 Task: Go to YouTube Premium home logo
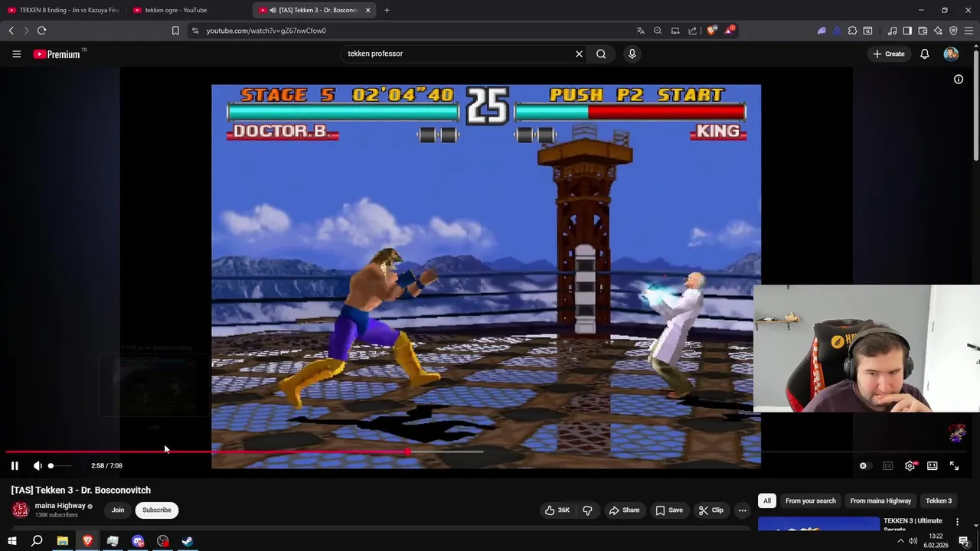click(x=57, y=54)
